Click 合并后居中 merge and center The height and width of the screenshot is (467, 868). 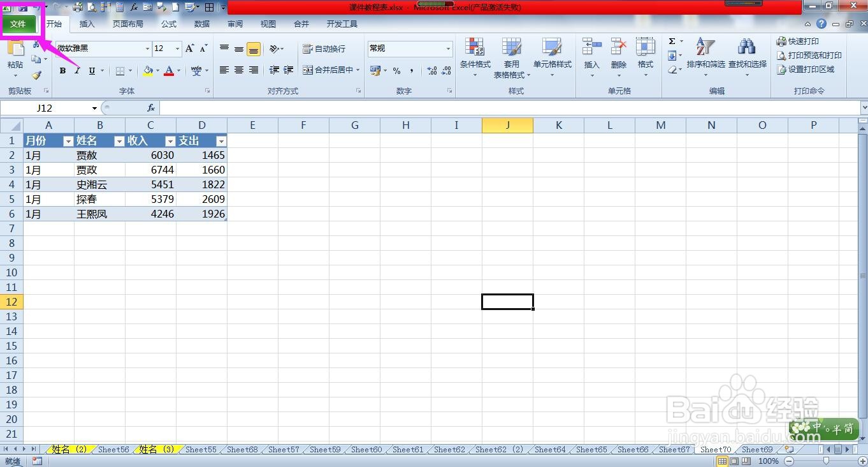pyautogui.click(x=328, y=70)
